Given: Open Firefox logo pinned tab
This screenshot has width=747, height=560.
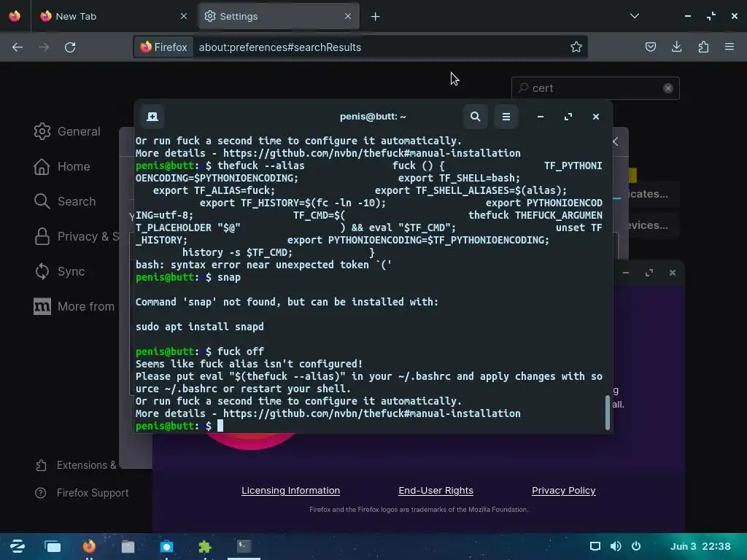Looking at the screenshot, I should 15,16.
